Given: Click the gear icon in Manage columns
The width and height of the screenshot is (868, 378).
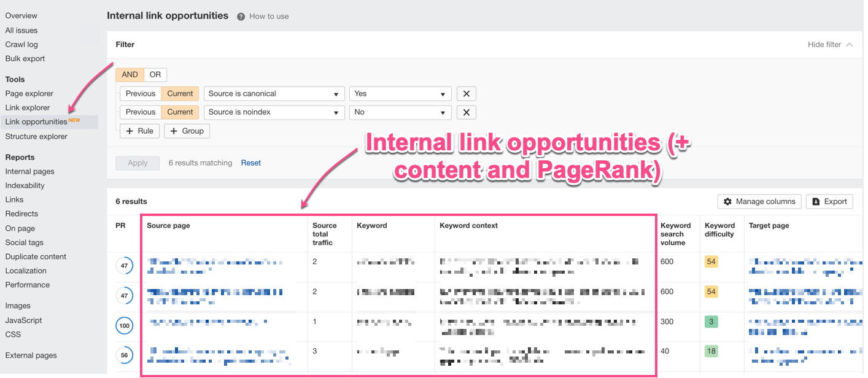Looking at the screenshot, I should [727, 201].
